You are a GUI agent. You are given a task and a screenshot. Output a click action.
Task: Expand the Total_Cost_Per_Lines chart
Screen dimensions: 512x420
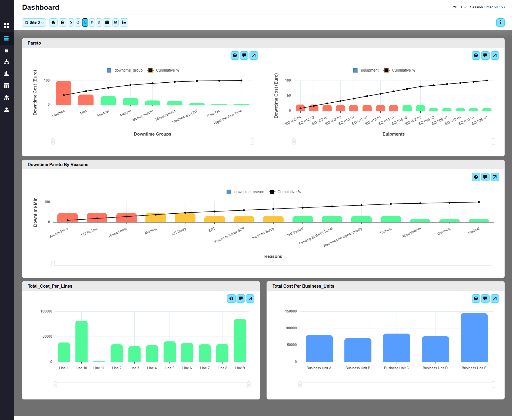click(250, 298)
